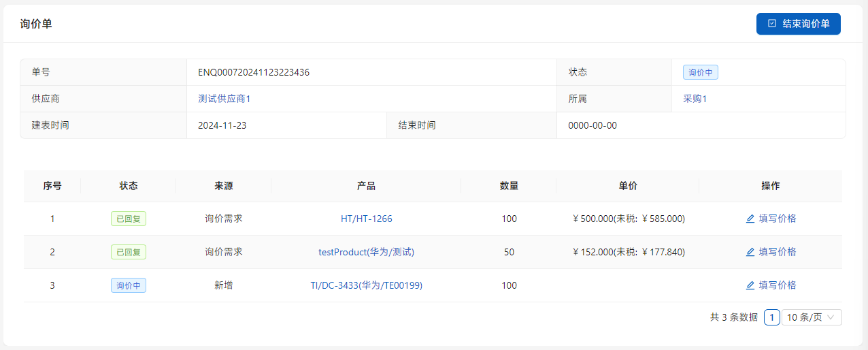868x350 pixels.
Task: Click the 询价中 status tag in header
Action: [x=700, y=72]
